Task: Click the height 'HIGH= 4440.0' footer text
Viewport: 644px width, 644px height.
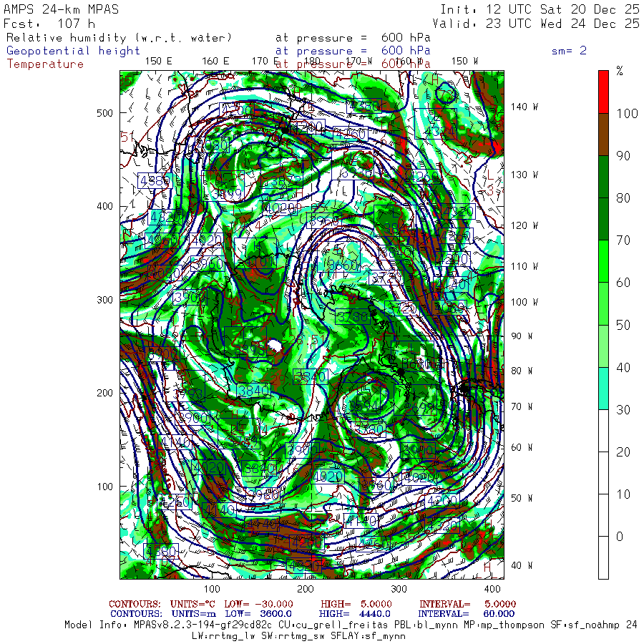Action: coord(354,614)
